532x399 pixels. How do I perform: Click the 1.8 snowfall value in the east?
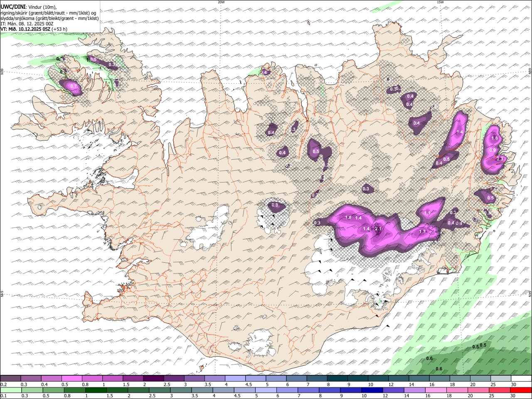tap(495, 138)
